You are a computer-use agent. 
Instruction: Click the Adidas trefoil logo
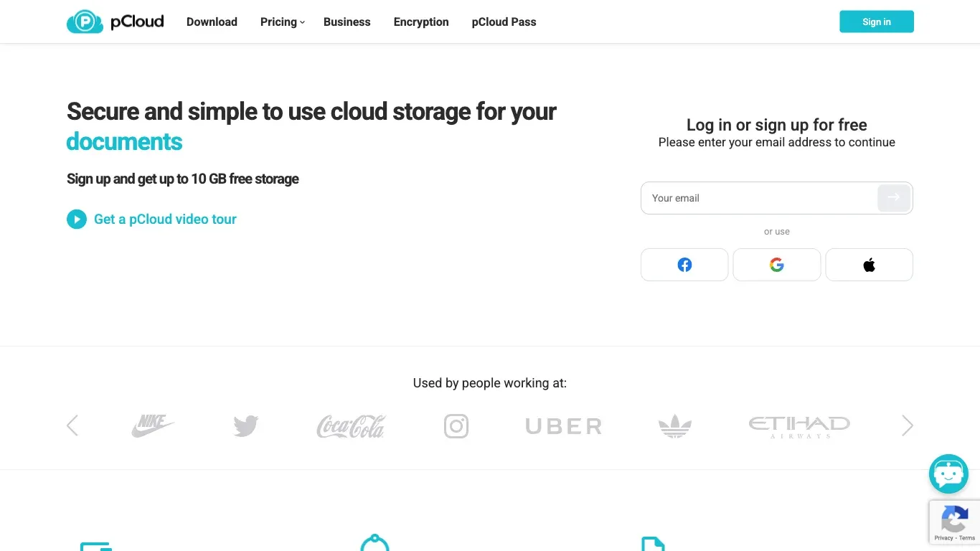[x=675, y=426]
